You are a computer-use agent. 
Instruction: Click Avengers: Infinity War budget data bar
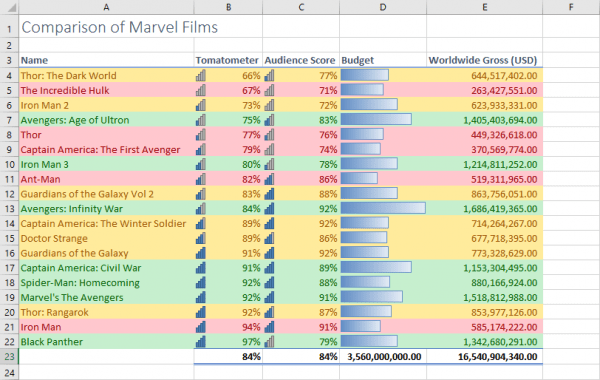coord(383,208)
